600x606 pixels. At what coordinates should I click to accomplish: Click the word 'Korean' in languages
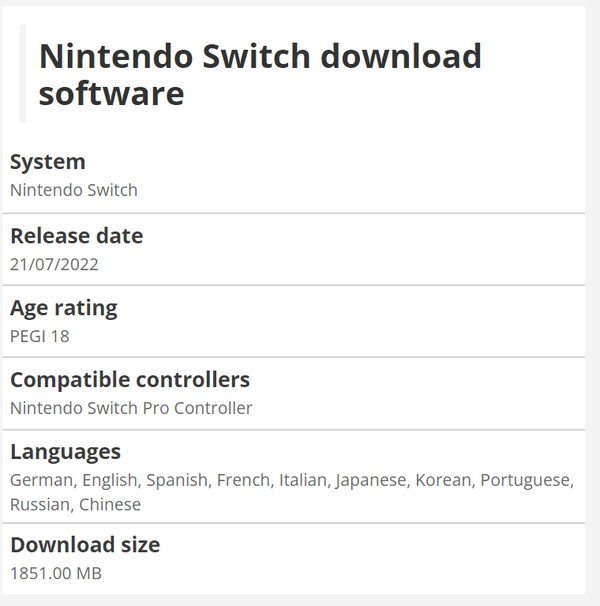(443, 480)
